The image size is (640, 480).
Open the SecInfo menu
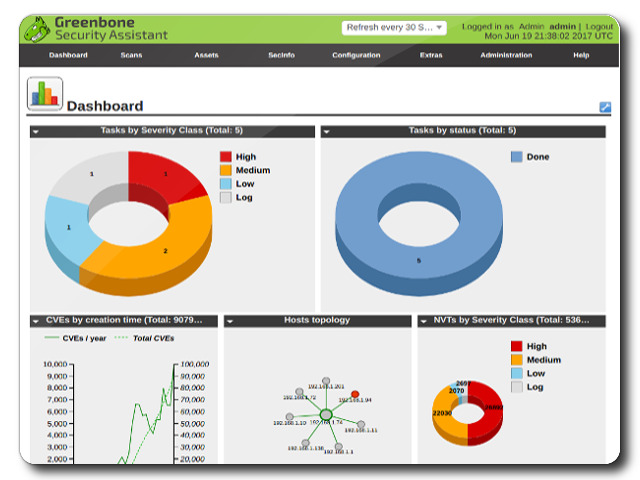[x=281, y=55]
